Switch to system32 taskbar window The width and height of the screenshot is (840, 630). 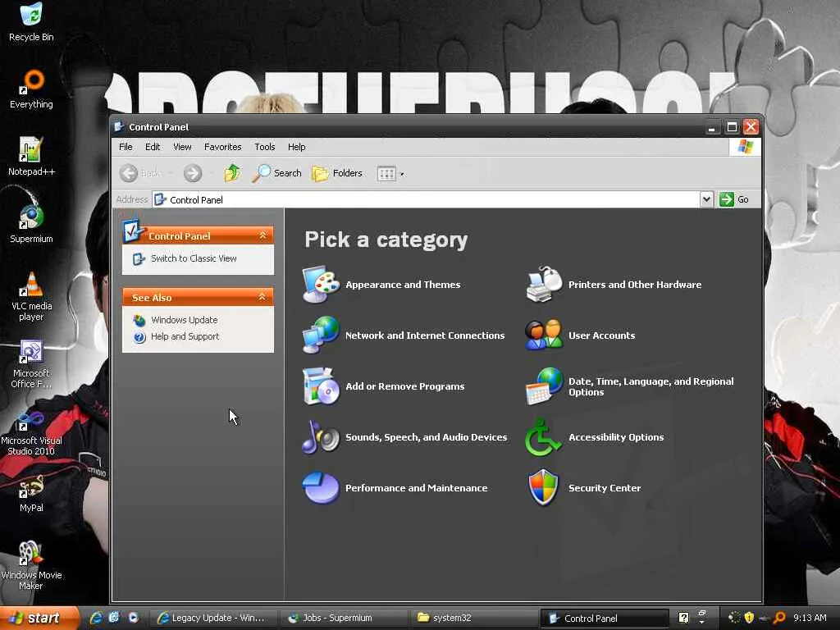click(473, 618)
